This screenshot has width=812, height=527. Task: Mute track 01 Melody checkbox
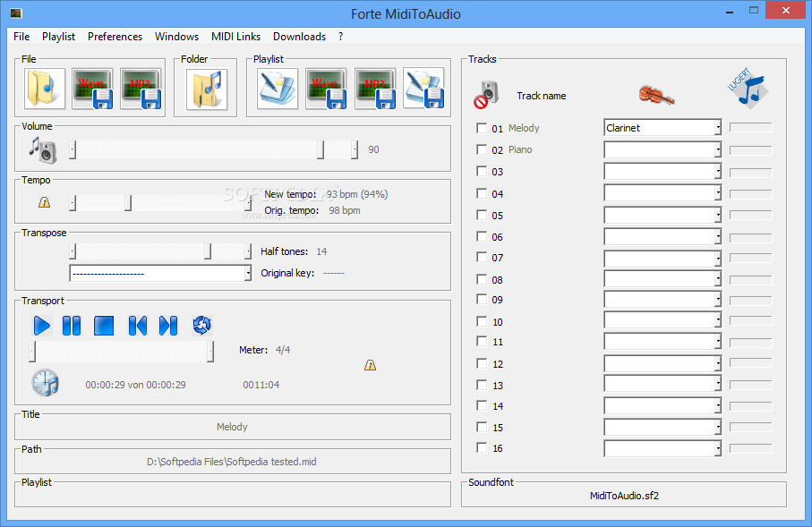482,128
